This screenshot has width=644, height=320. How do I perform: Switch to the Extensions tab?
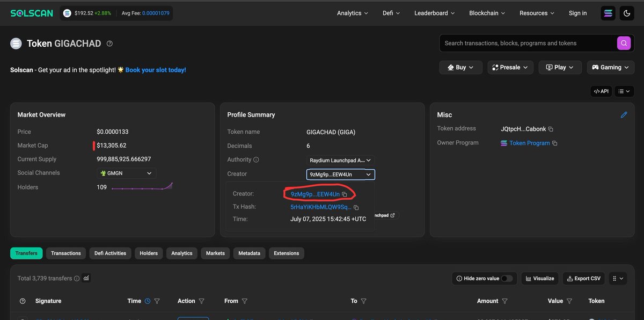[x=287, y=253]
